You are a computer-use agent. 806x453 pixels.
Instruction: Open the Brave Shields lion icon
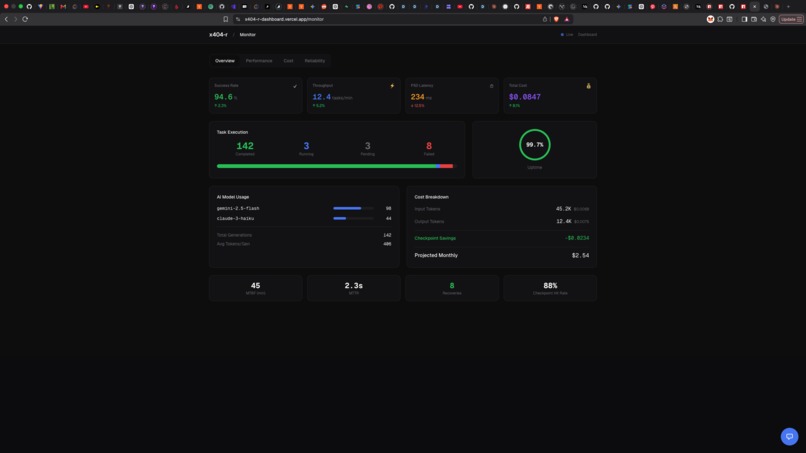[556, 19]
